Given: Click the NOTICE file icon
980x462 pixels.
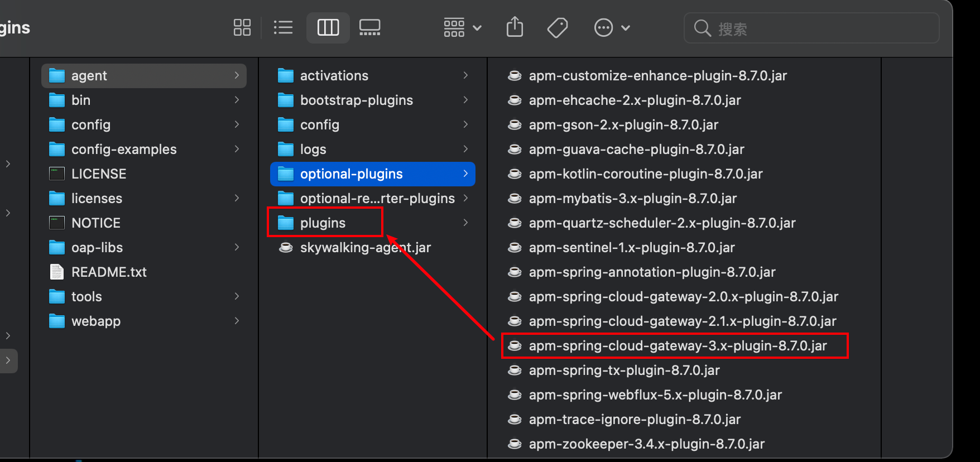Looking at the screenshot, I should pyautogui.click(x=57, y=223).
